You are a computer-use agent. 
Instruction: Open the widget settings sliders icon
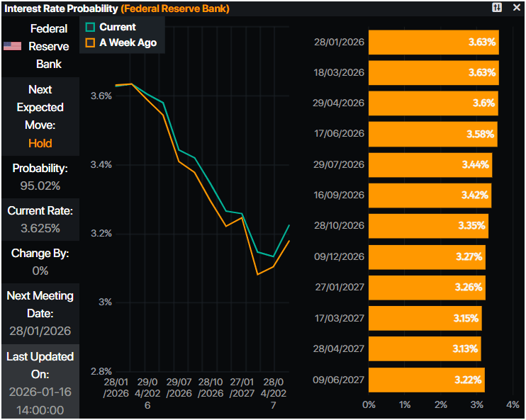(497, 8)
